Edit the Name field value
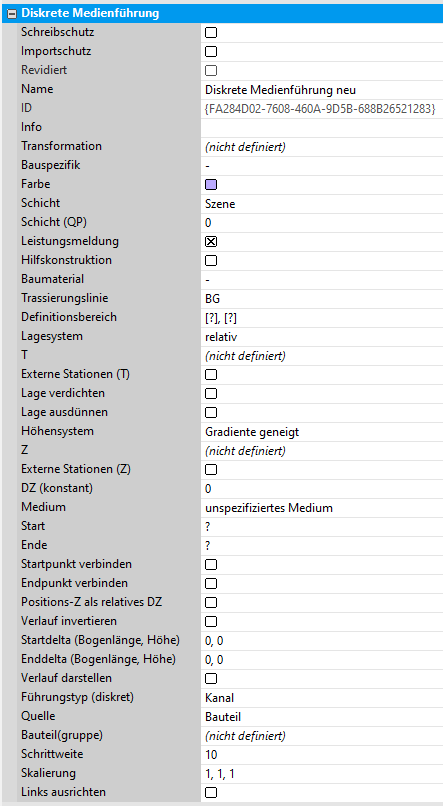443x806 pixels. 322,90
